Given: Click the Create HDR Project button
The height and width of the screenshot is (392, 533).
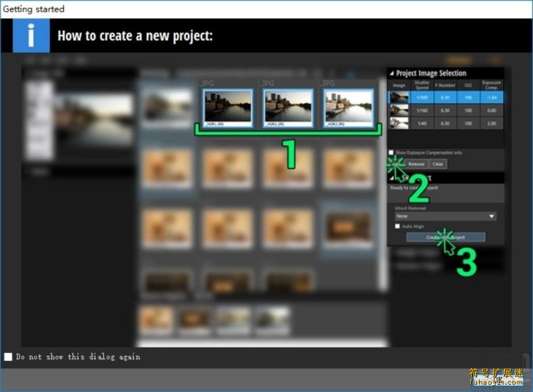Looking at the screenshot, I should [446, 237].
